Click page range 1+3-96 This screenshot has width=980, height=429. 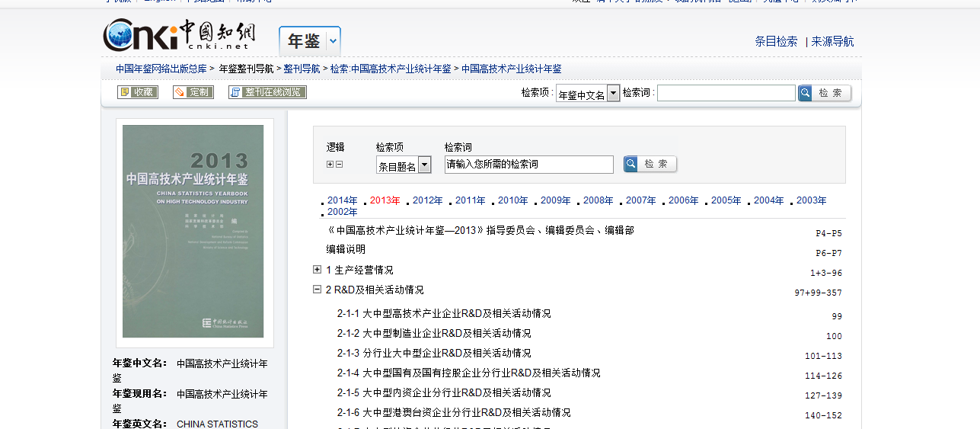tap(826, 274)
